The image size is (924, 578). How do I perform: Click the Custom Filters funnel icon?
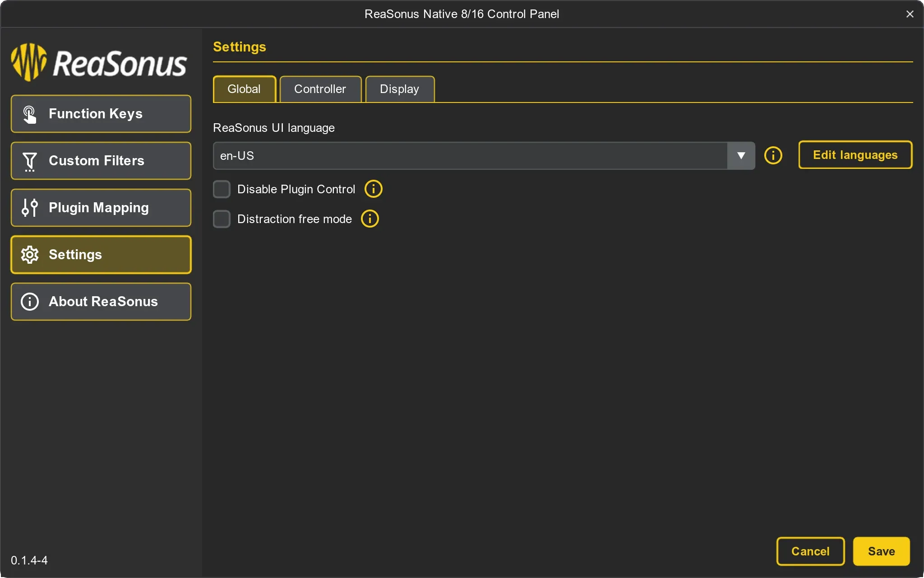point(30,161)
